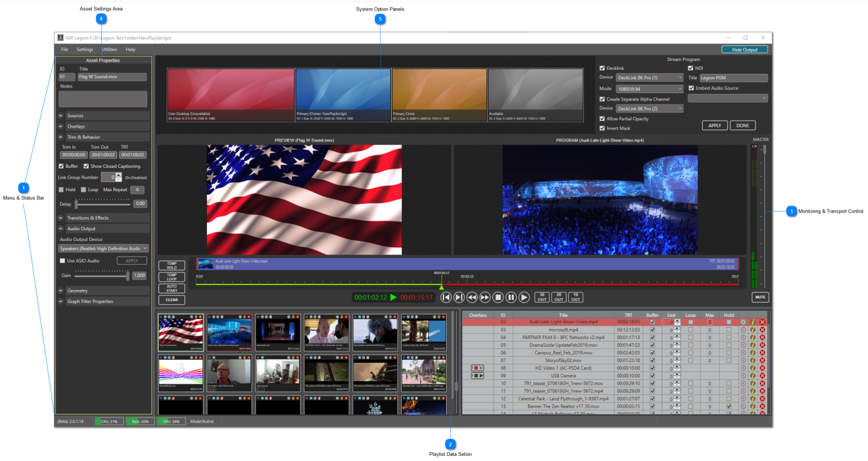
Task: Enable the Use ASIO Audio checkbox
Action: pos(62,260)
